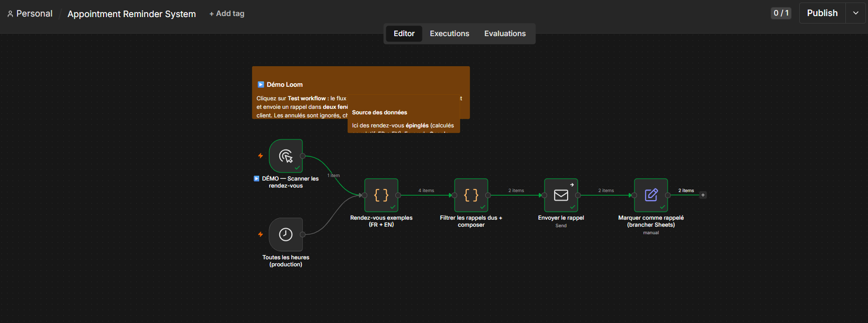Expand the Publish options dropdown arrow
This screenshot has height=323, width=868.
[x=855, y=13]
